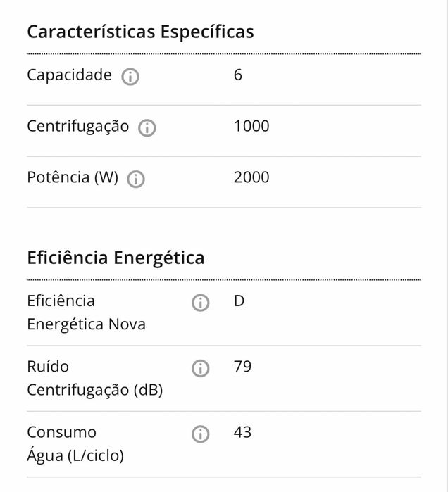Screen dimensions: 448x492
Task: Open the info icon next to Capacidade
Action: [130, 77]
